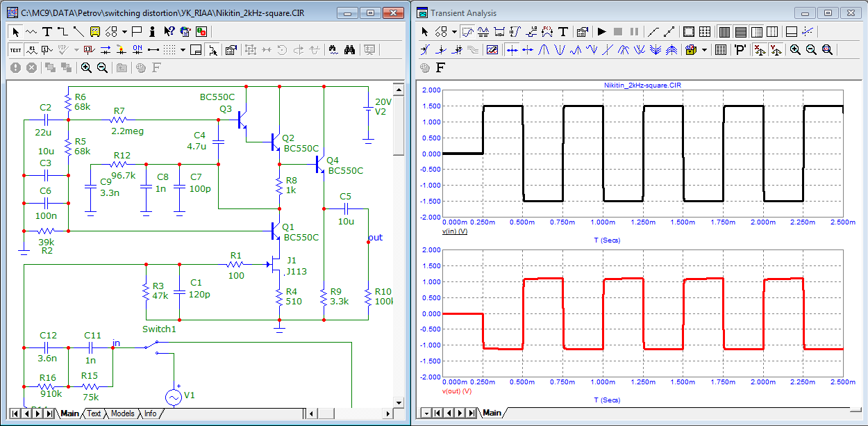Expand the grid options dropdown arrow
868x426 pixels.
coord(183,49)
